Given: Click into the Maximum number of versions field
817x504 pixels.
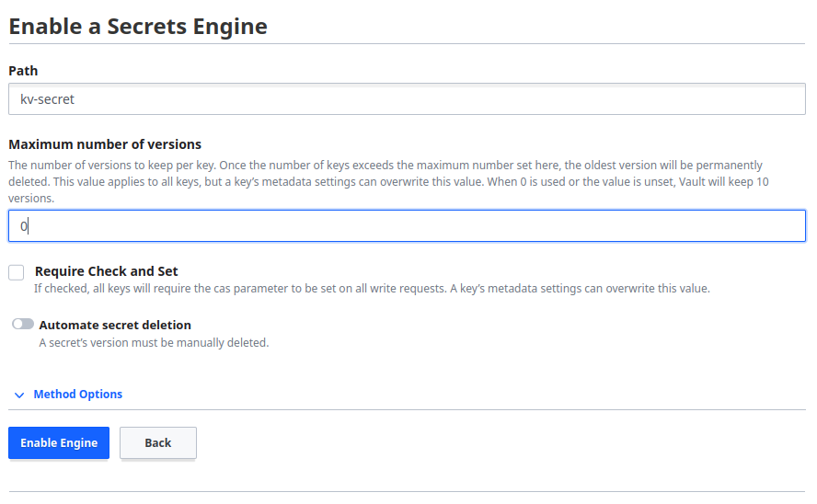Looking at the screenshot, I should click(407, 225).
